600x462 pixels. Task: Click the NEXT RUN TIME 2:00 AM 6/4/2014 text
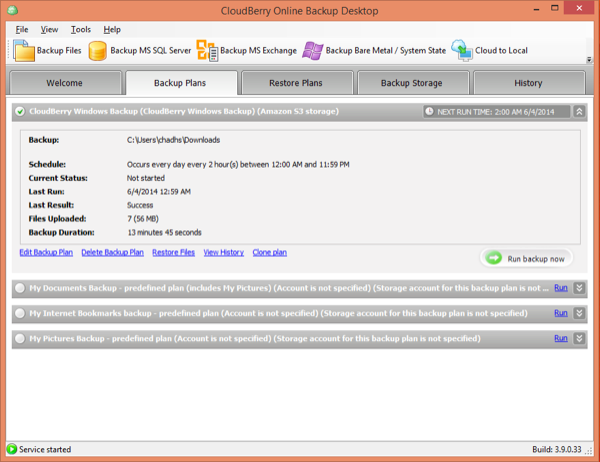tap(496, 112)
